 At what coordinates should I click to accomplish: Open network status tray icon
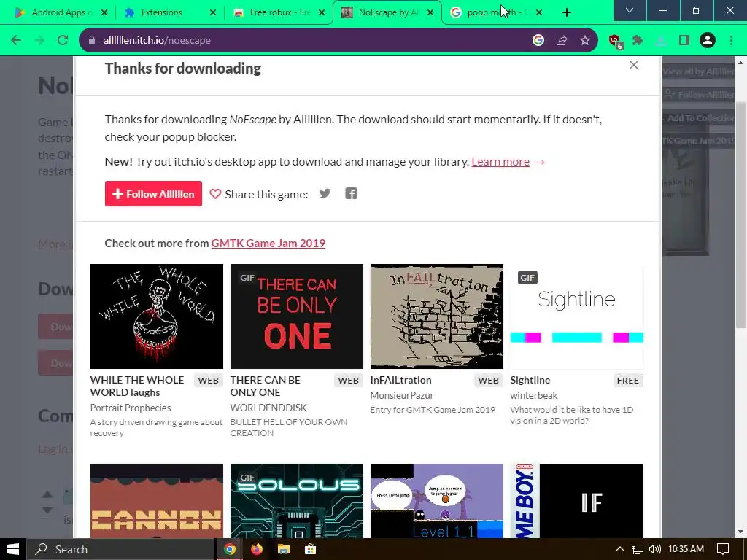638,549
